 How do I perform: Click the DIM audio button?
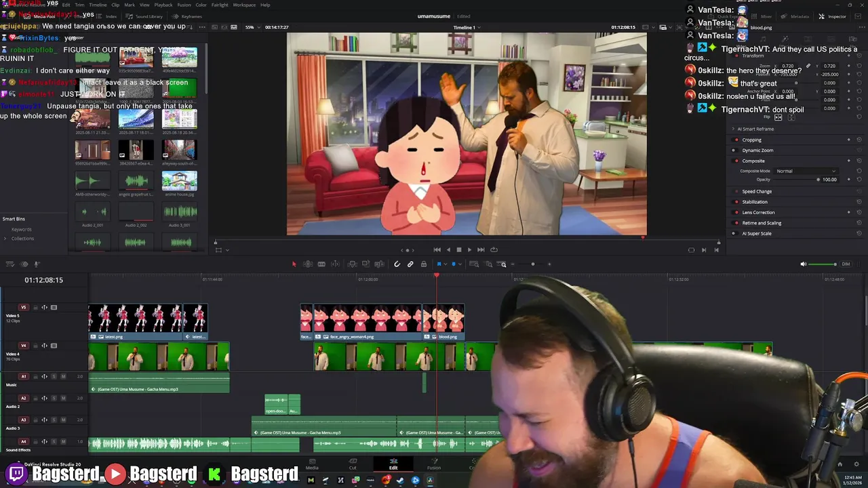tap(846, 264)
